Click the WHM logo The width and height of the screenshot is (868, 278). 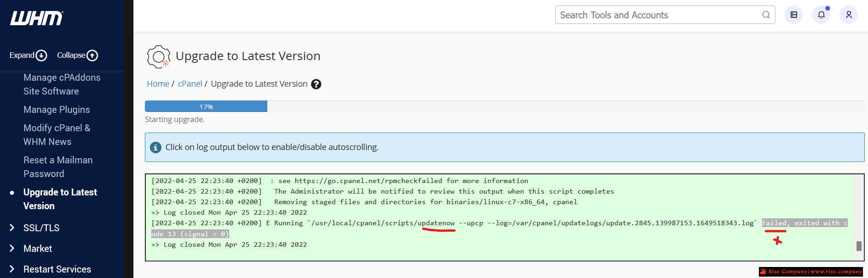37,18
